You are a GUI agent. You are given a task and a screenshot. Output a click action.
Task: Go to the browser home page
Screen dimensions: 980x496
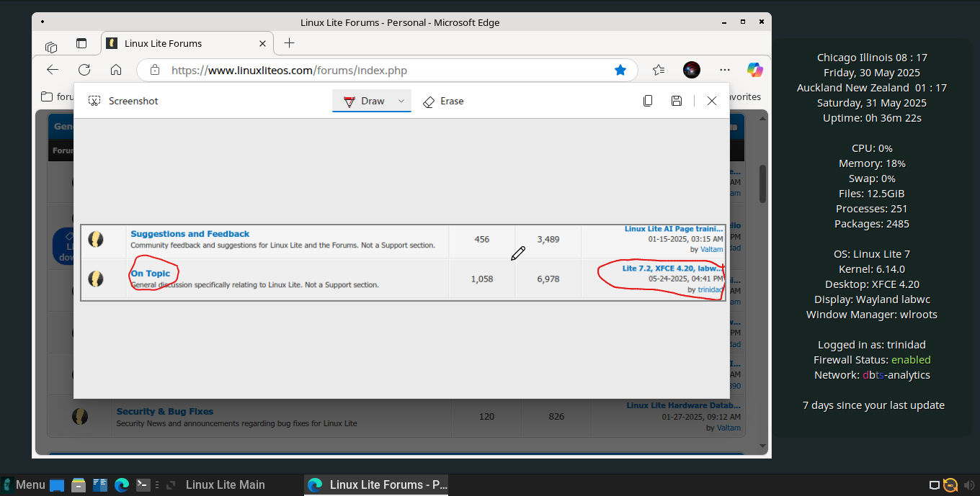coord(116,70)
